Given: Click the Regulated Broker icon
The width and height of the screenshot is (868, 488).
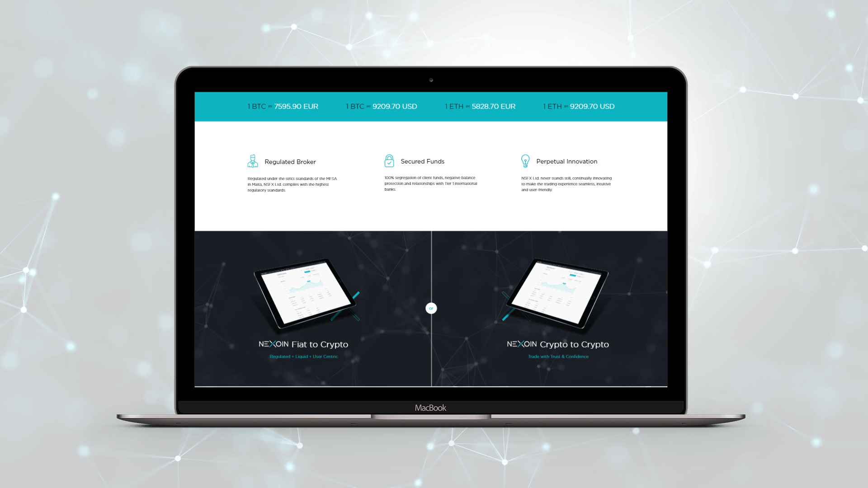Looking at the screenshot, I should pyautogui.click(x=251, y=161).
